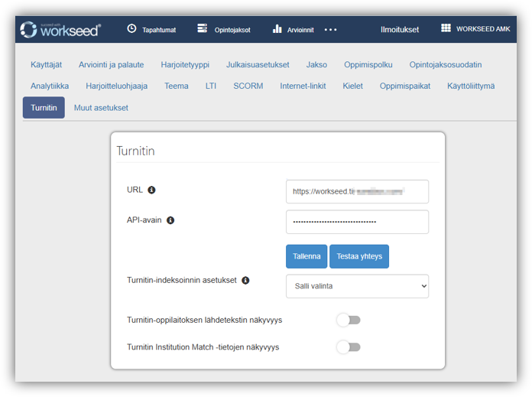532x397 pixels.
Task: Show info icon next to API-avain
Action: (x=170, y=220)
